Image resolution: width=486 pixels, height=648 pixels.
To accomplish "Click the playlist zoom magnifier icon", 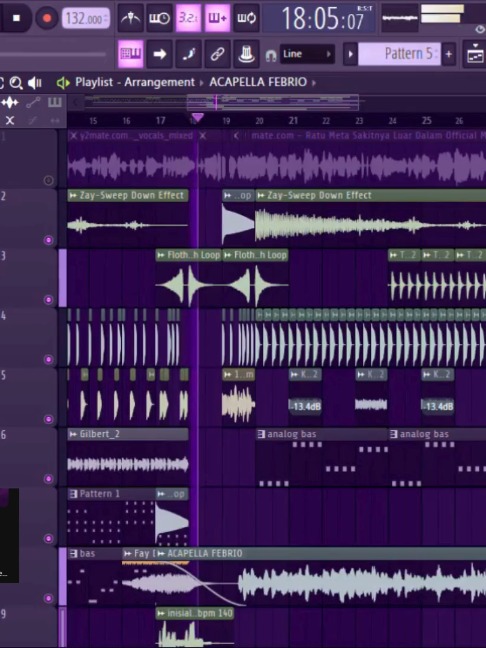I will (16, 83).
